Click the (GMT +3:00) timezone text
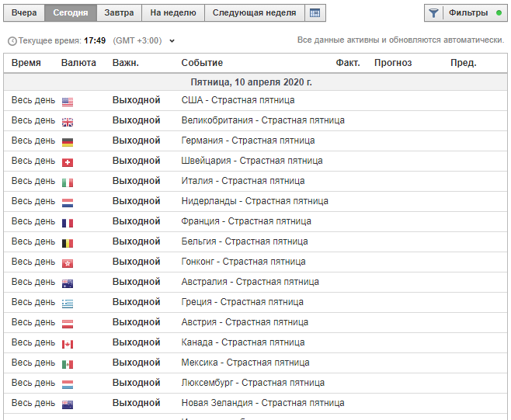Screen dimensions: 511x420 point(137,40)
